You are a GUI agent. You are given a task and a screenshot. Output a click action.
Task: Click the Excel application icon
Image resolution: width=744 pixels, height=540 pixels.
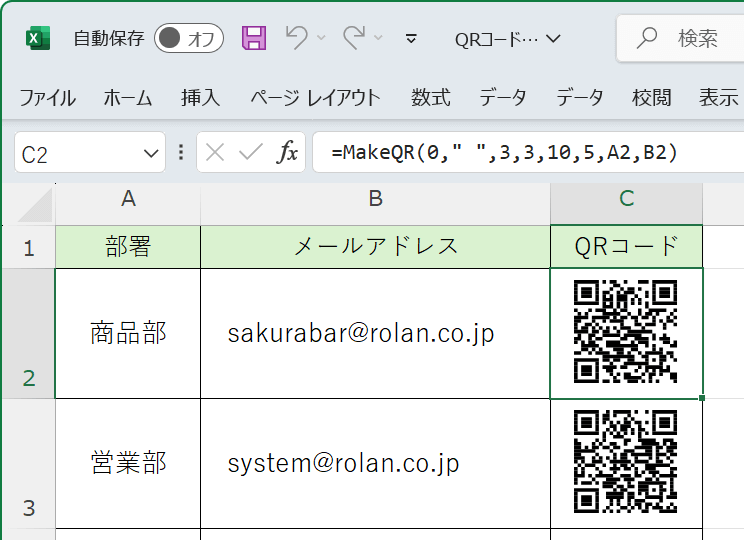38,38
